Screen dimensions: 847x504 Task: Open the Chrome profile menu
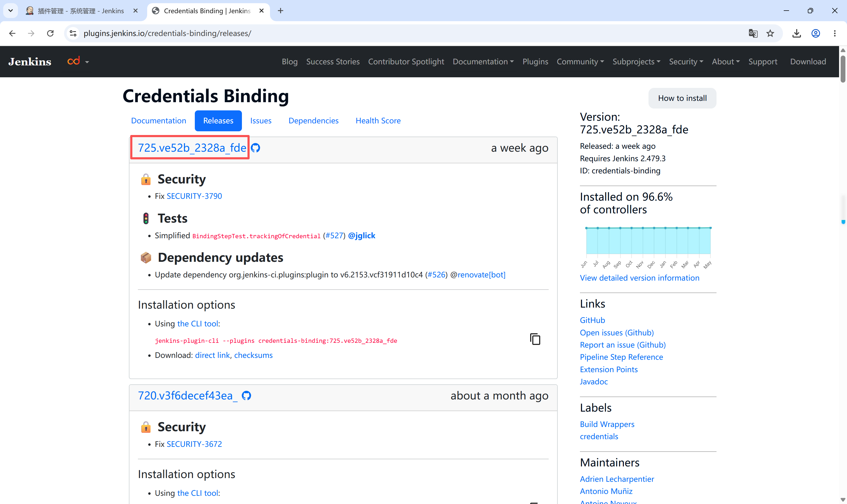click(x=816, y=33)
